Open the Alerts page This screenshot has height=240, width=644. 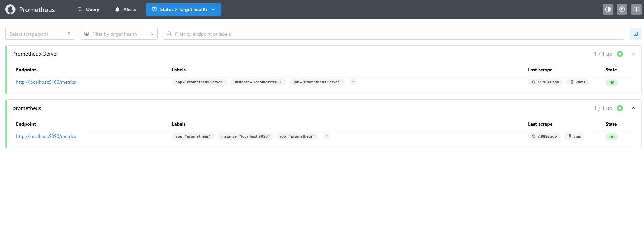click(x=125, y=9)
